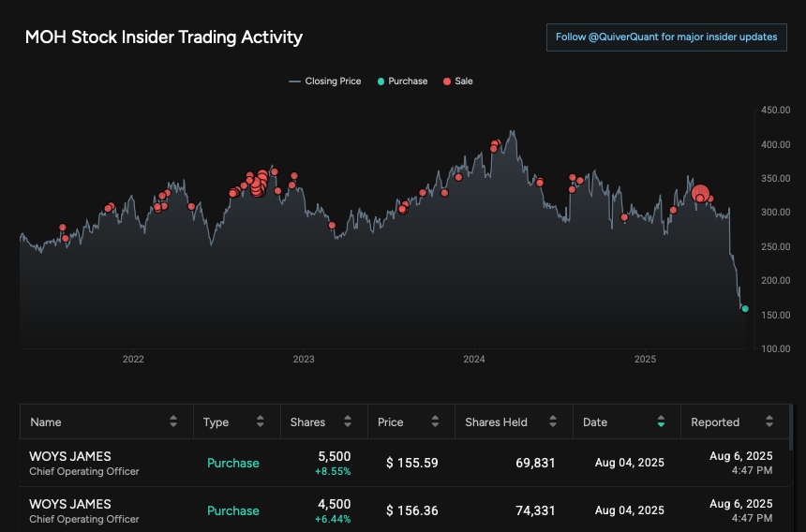806x532 pixels.
Task: Click the 450.00 y-axis label
Action: 776,110
